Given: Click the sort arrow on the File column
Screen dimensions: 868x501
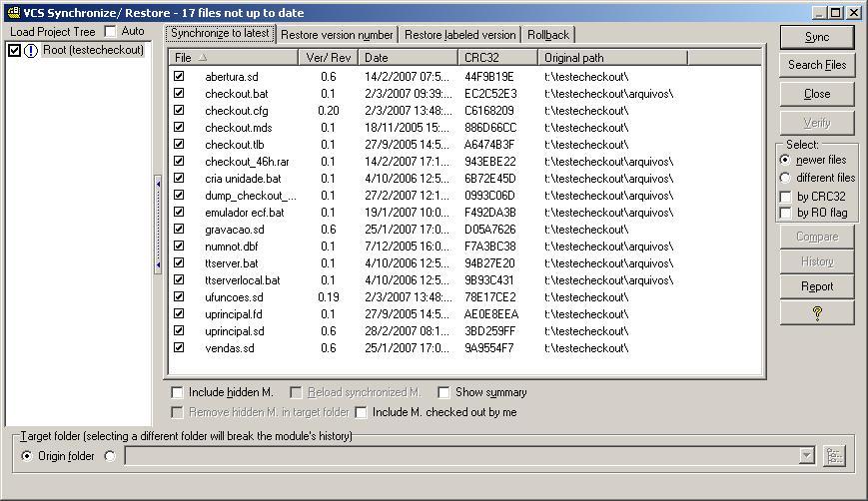Looking at the screenshot, I should (203, 57).
